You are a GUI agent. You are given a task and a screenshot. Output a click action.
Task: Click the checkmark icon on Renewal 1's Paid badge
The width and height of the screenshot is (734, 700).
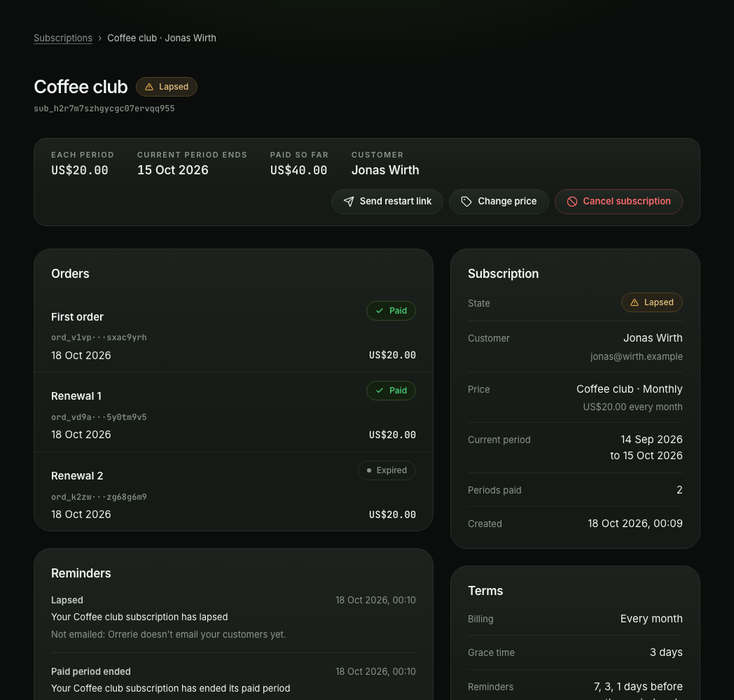coord(380,391)
